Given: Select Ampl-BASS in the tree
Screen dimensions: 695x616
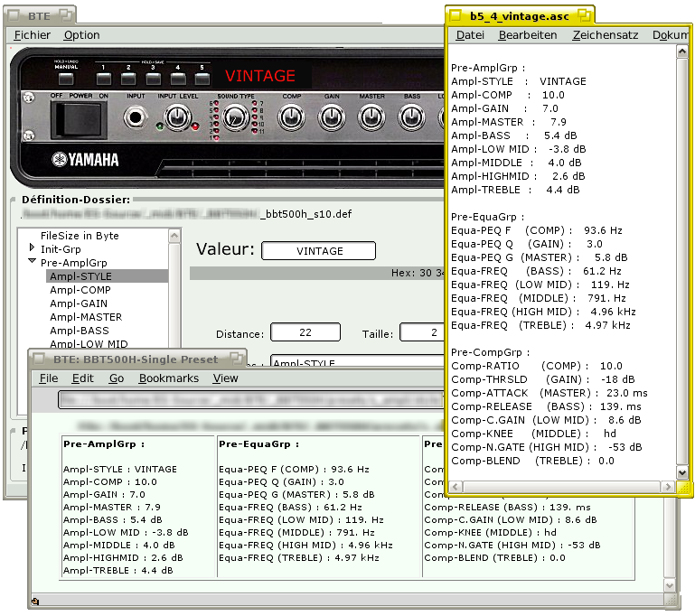Looking at the screenshot, I should click(x=80, y=331).
